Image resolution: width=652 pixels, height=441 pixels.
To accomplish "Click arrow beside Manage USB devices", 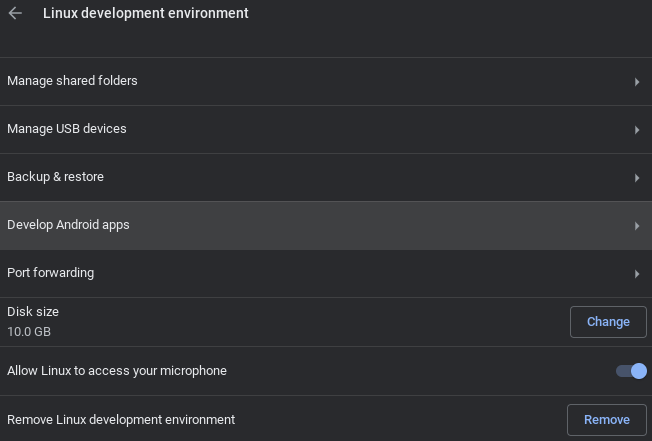I will (x=637, y=130).
